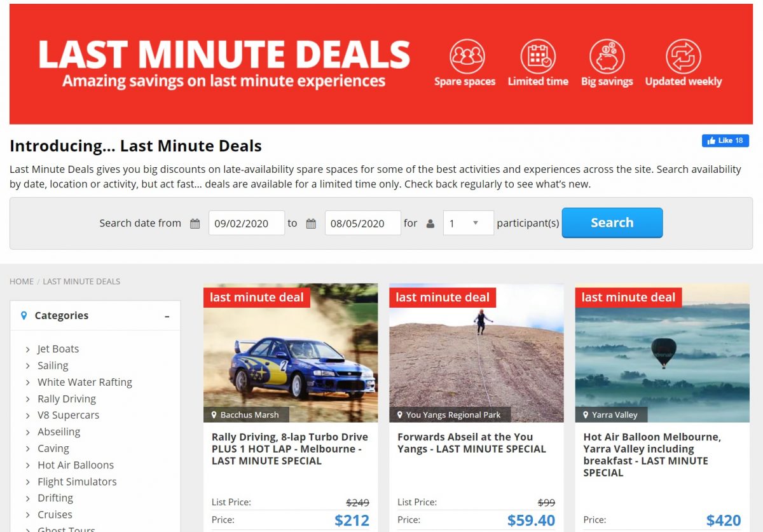
Task: Collapse the Categories panel
Action: tap(167, 316)
